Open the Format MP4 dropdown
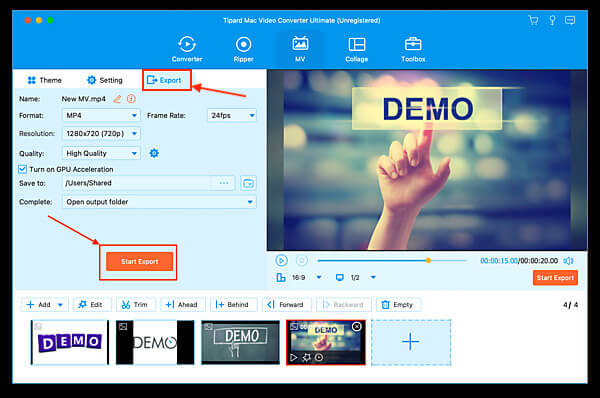Screen dimensions: 600x398 click(x=101, y=115)
